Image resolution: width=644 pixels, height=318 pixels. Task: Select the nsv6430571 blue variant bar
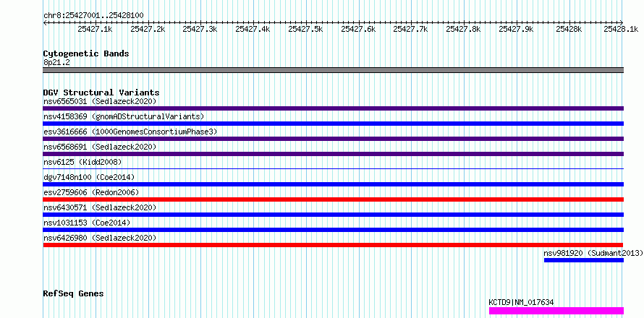coord(334,215)
